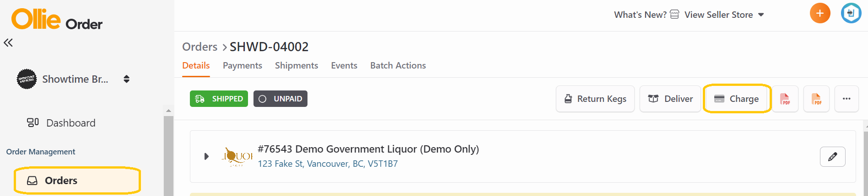Collapse the sidebar with double-chevron icon
Viewport: 868px width, 196px height.
click(8, 43)
